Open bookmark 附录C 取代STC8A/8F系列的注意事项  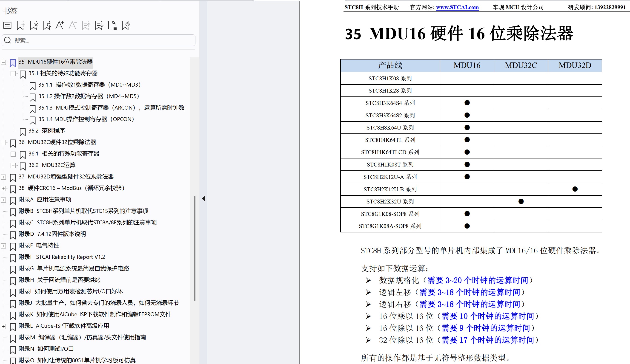pos(88,223)
